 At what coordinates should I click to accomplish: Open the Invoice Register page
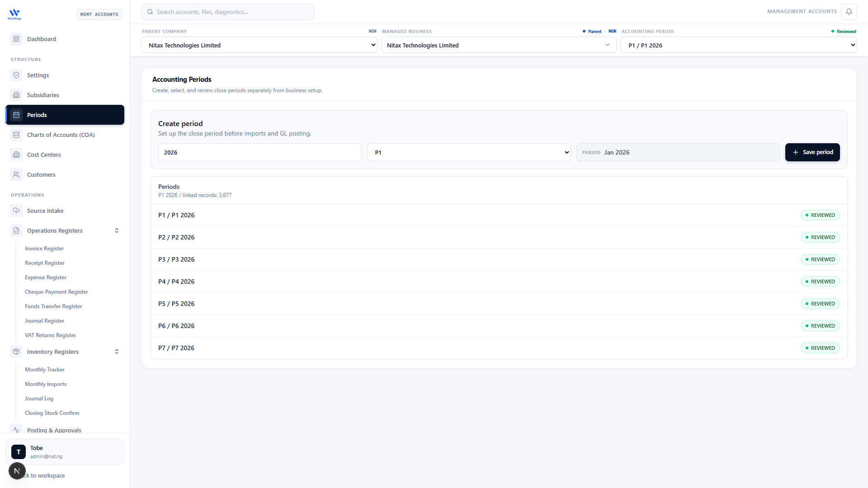click(44, 249)
